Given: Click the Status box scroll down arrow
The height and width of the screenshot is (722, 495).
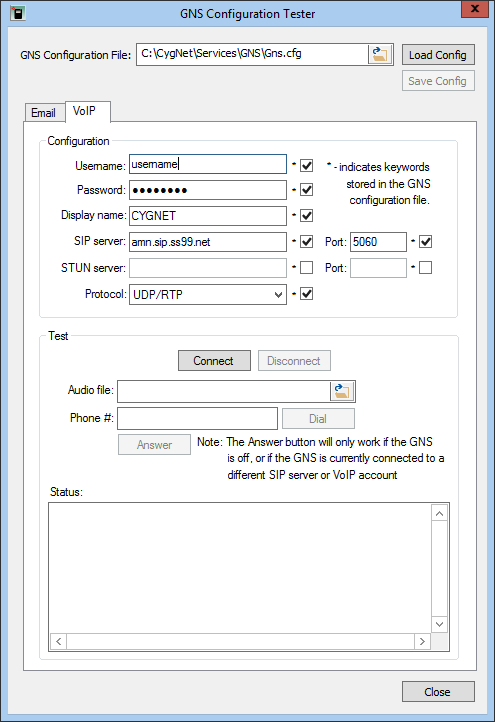Looking at the screenshot, I should pyautogui.click(x=440, y=624).
